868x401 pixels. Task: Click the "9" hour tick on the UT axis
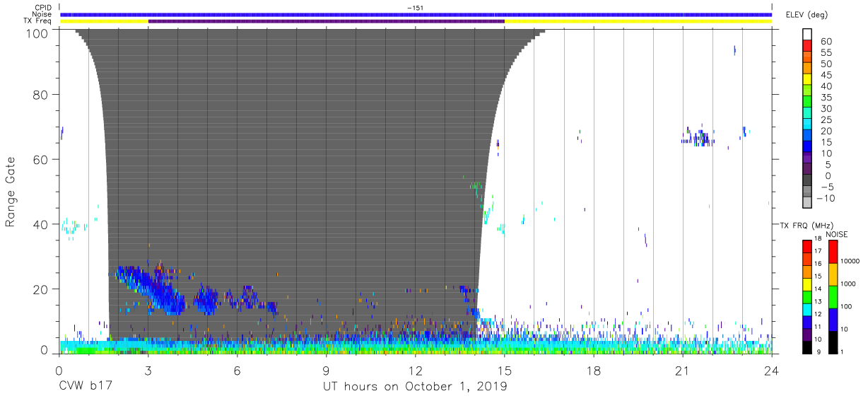(327, 370)
